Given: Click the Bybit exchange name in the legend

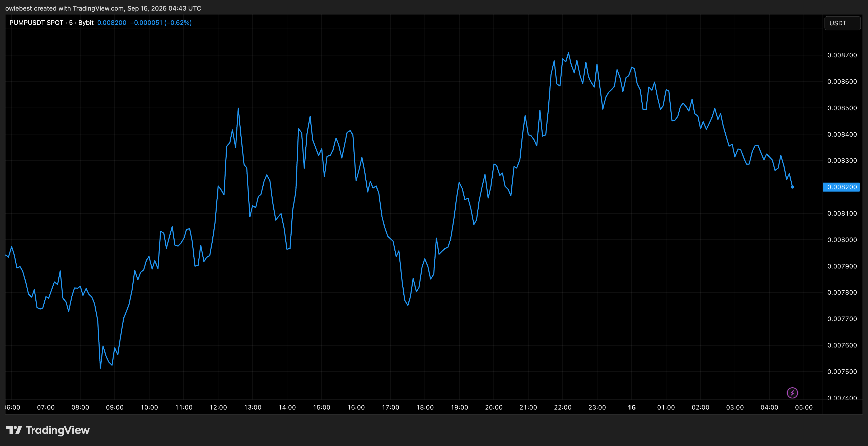Looking at the screenshot, I should pos(86,22).
